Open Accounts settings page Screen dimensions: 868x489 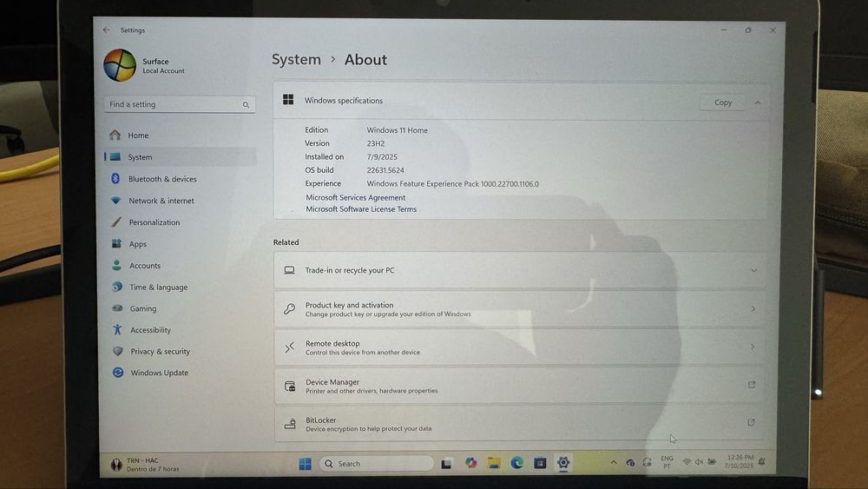[x=180, y=265]
